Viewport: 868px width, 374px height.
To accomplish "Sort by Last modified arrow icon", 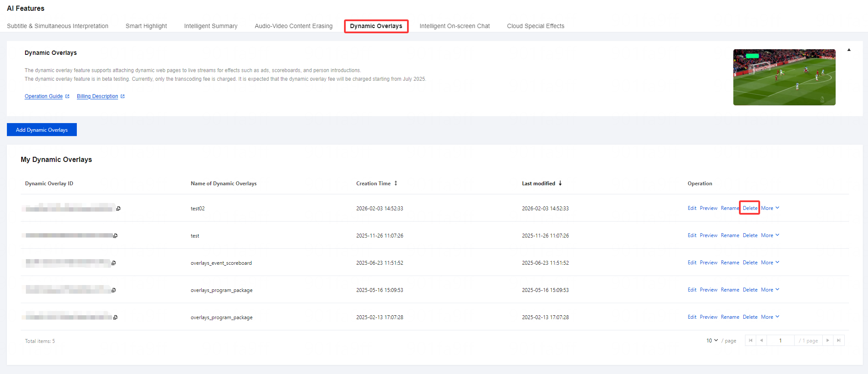I will pos(560,184).
